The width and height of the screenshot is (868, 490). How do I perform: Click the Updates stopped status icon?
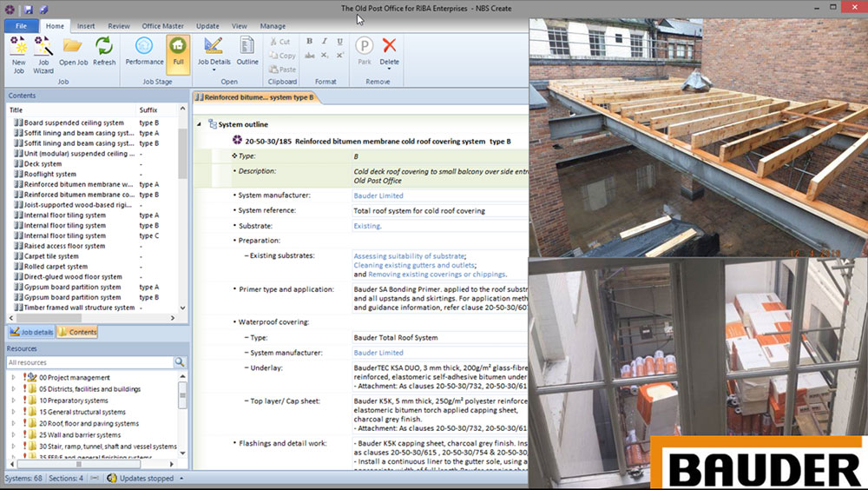(112, 478)
